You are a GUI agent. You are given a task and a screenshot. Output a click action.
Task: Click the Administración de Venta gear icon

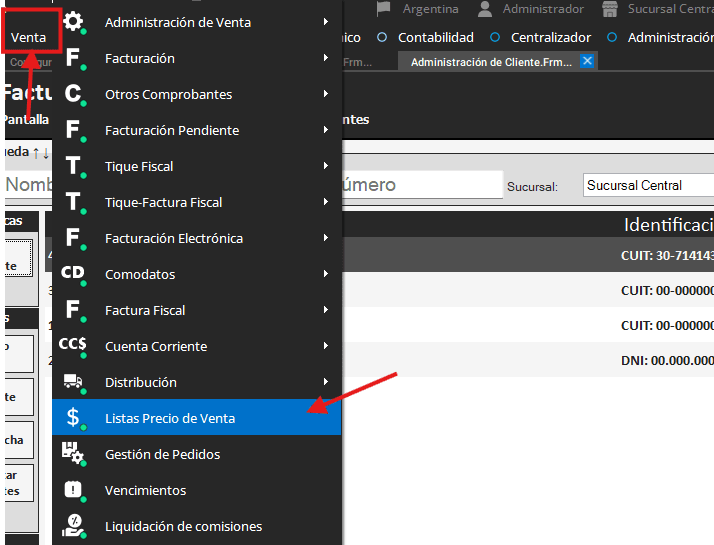(x=73, y=22)
